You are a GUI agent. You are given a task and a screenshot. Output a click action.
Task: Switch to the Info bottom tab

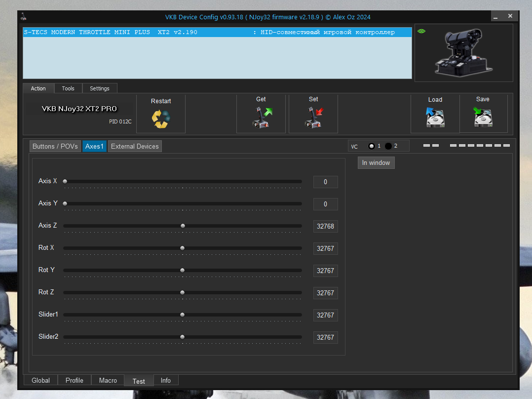pos(166,380)
